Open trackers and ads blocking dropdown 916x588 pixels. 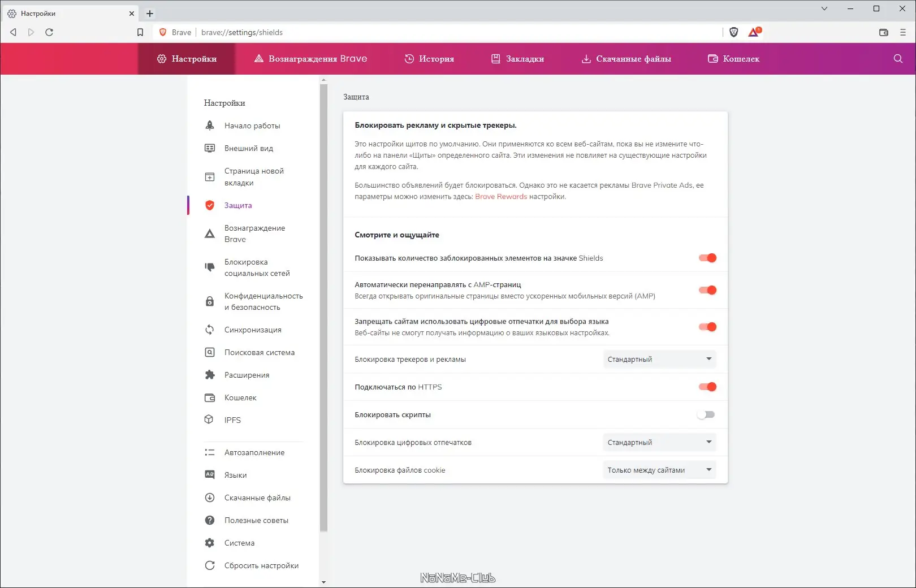pyautogui.click(x=659, y=359)
